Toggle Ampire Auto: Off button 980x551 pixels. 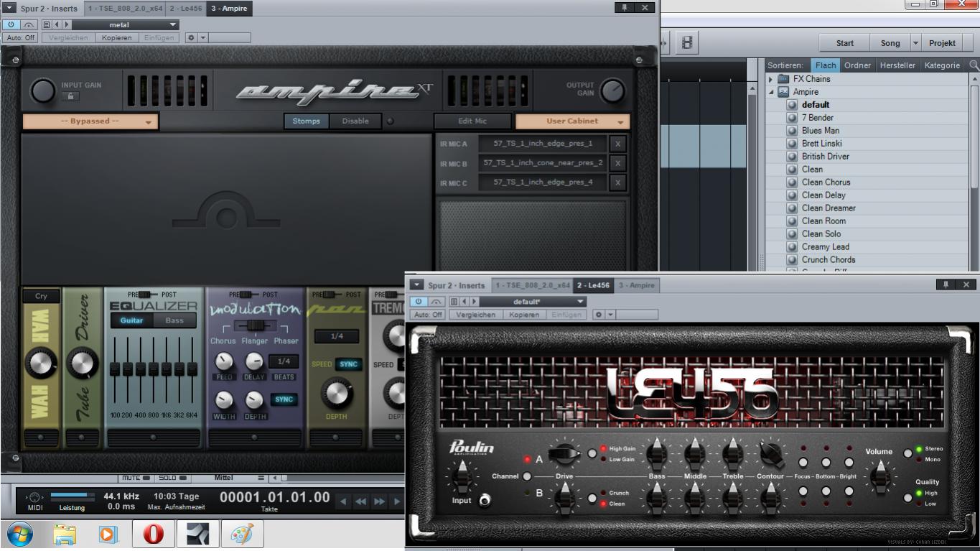click(20, 37)
